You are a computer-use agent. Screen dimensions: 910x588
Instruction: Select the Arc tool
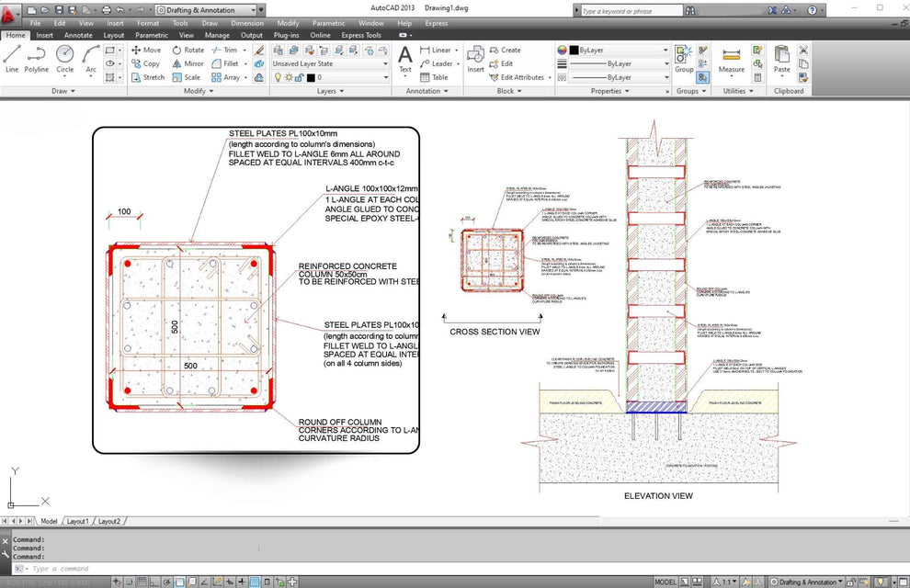coord(91,59)
